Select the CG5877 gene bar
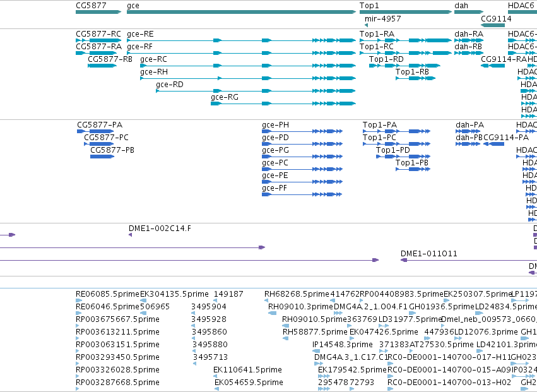 click(98, 12)
